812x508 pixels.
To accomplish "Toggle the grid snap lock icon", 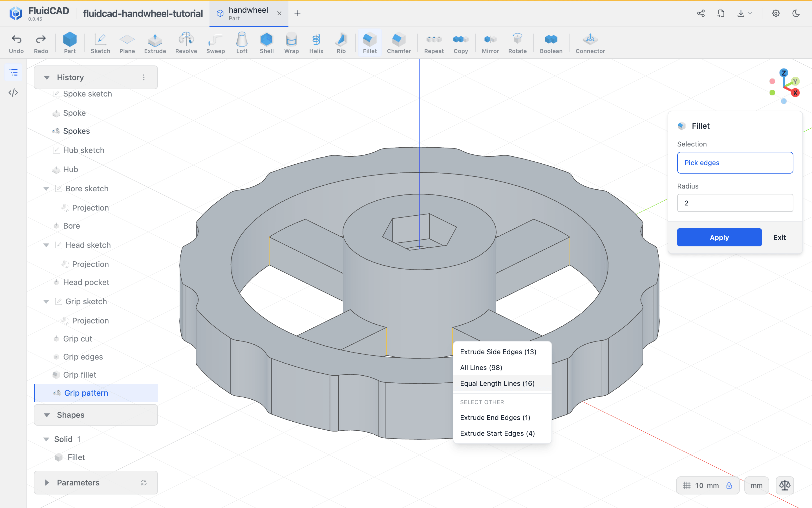I will [729, 485].
